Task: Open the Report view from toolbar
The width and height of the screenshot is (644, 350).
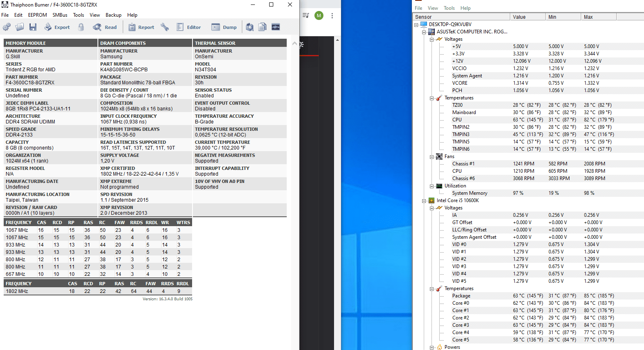Action: [x=142, y=27]
